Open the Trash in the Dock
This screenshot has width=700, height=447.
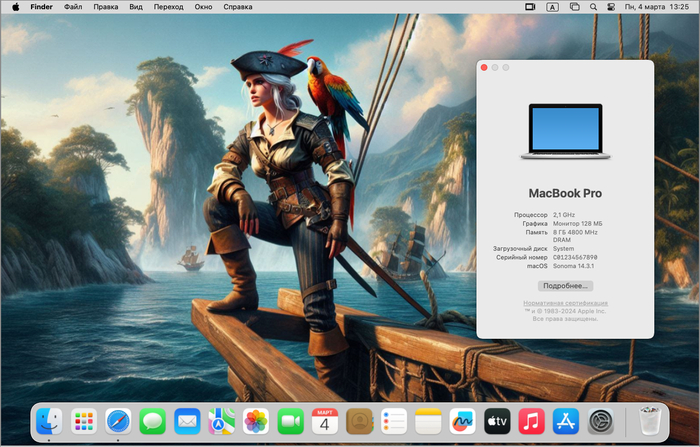[650, 421]
